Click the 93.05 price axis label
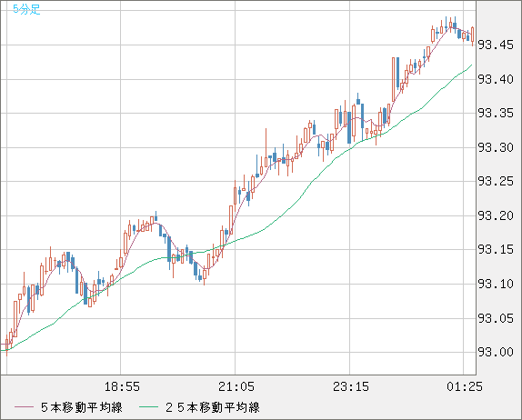This screenshot has height=420, width=522. 496,318
